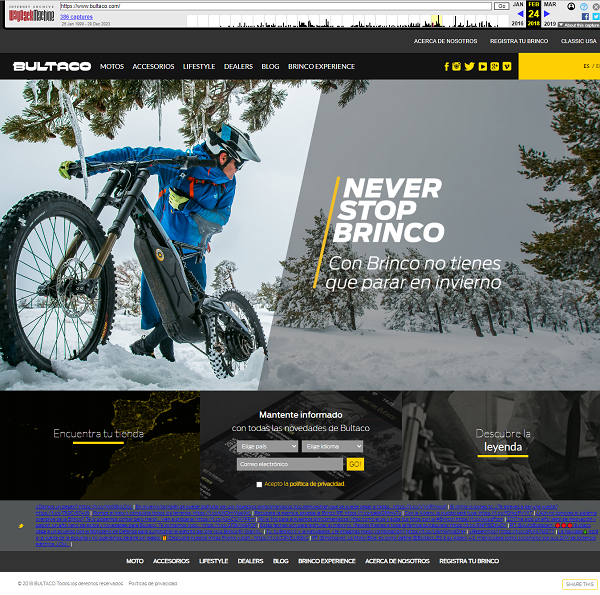600x595 pixels.
Task: Select BRINCO EXPERIENCE in the top navigation
Action: (321, 67)
